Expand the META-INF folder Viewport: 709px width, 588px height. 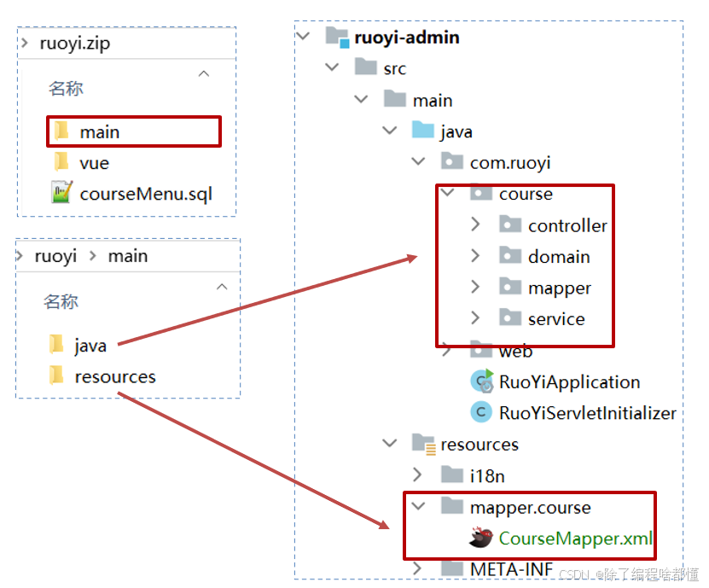tap(417, 568)
